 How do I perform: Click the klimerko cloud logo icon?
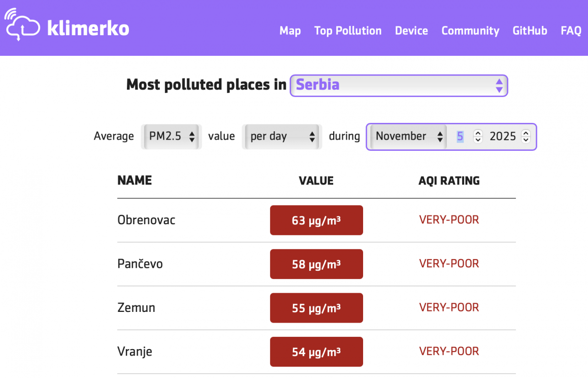coord(22,24)
